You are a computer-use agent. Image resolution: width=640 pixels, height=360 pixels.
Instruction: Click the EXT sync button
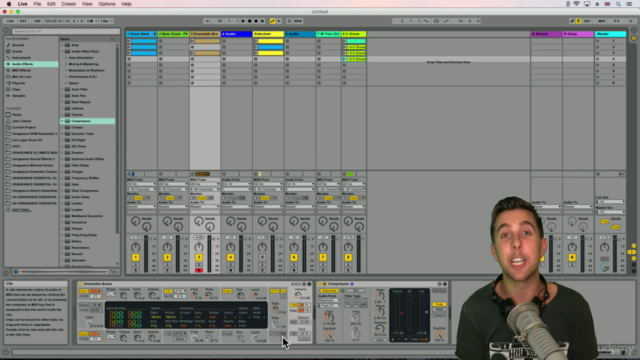point(23,21)
